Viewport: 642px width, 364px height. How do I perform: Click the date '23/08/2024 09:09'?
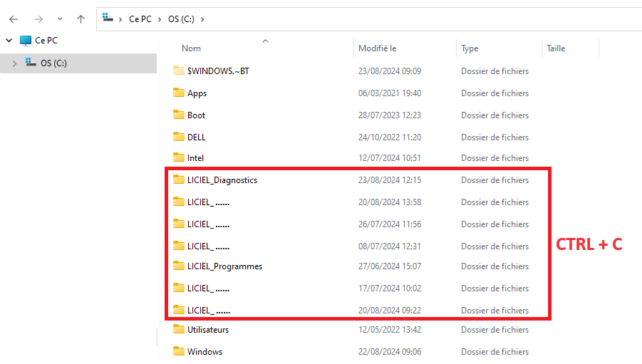[390, 71]
